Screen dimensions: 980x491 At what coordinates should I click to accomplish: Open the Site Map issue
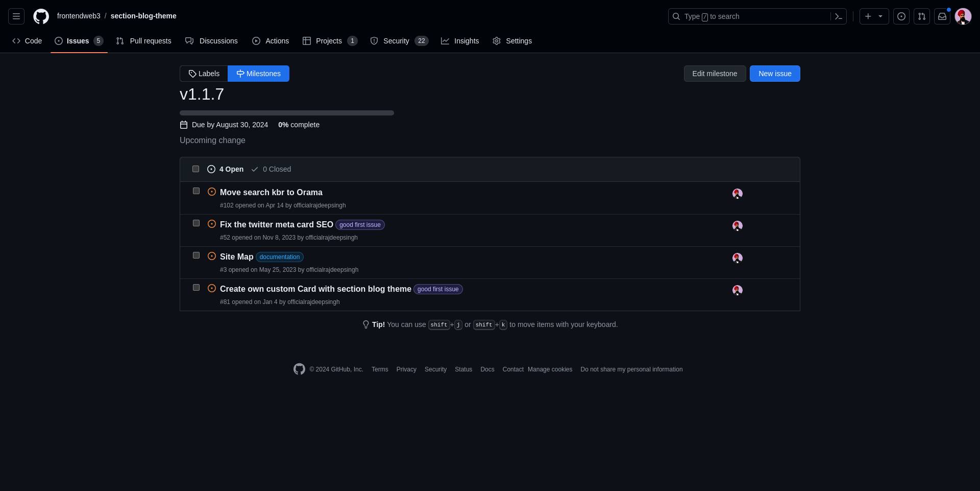pyautogui.click(x=237, y=256)
